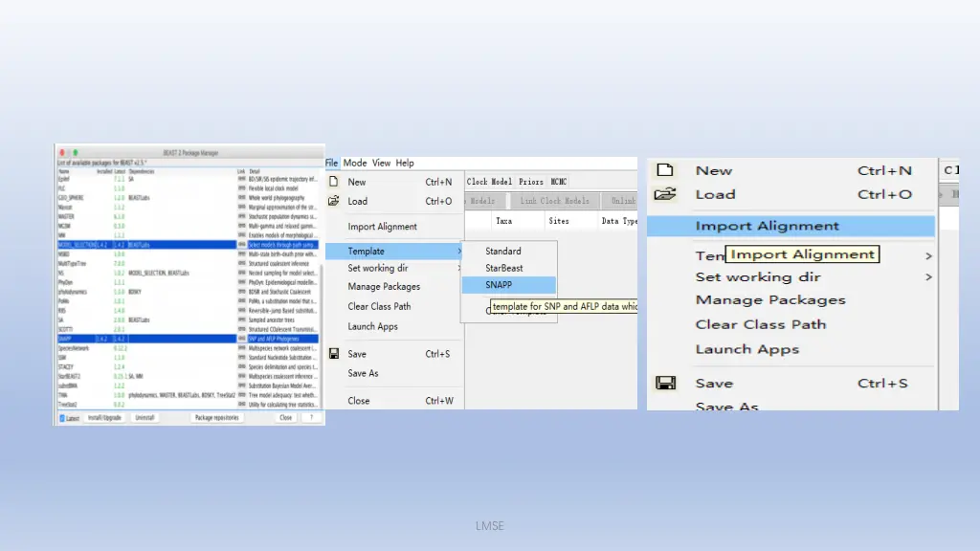This screenshot has height=551, width=980.
Task: Click the Close button in Package Manager
Action: 285,418
